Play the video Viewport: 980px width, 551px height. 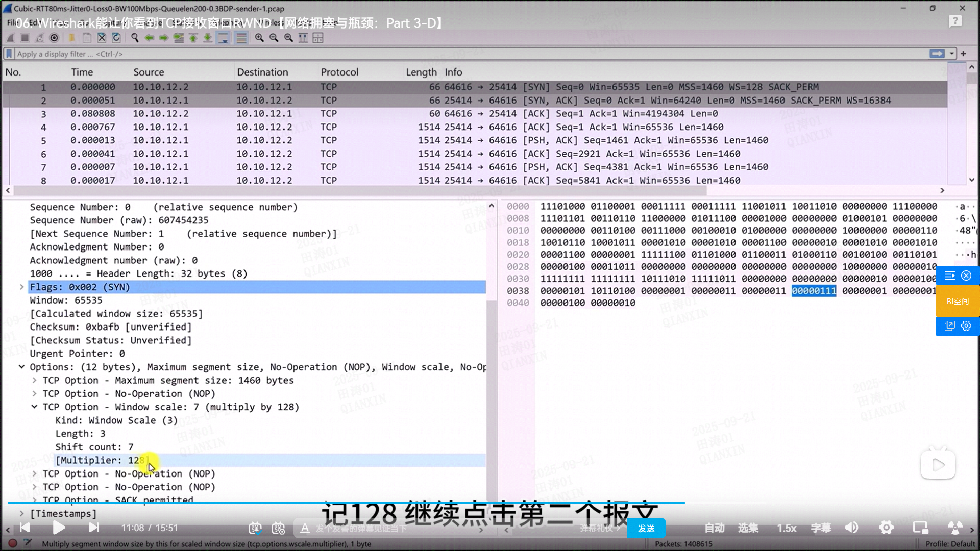[x=59, y=528]
